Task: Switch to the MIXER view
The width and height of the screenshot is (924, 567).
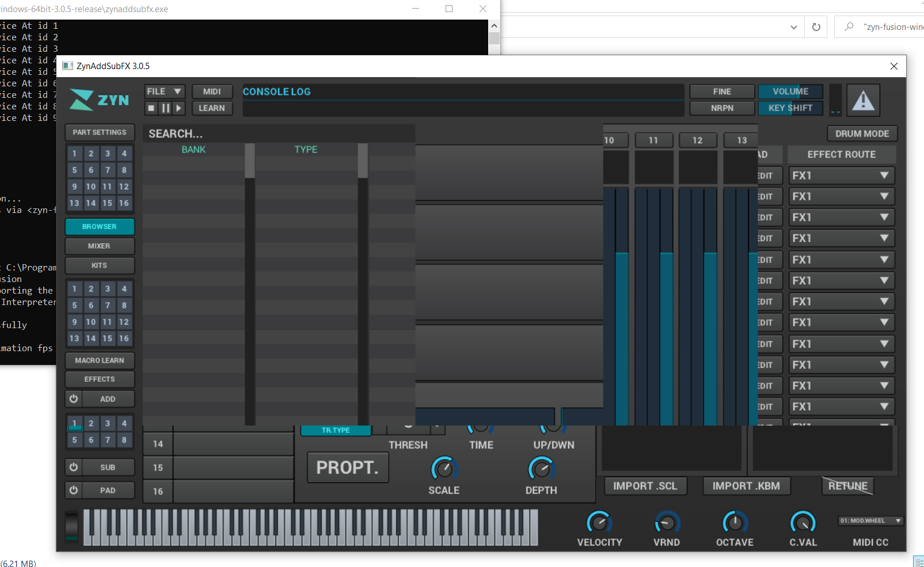Action: coord(100,246)
